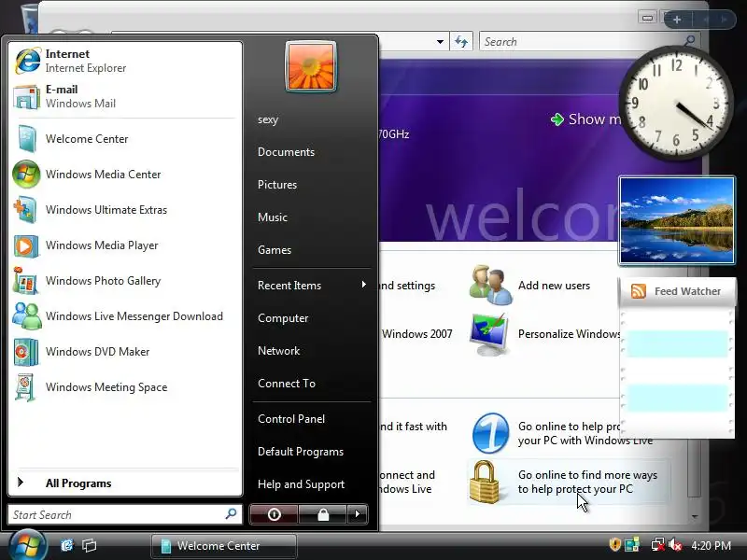Click Show more details link
This screenshot has height=560, width=747.
pos(586,119)
